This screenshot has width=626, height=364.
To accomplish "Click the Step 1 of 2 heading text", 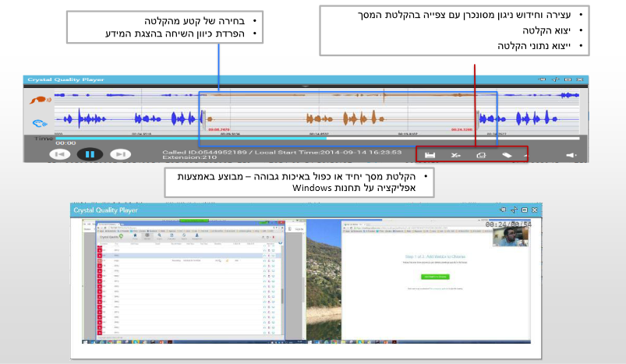I will pyautogui.click(x=435, y=256).
